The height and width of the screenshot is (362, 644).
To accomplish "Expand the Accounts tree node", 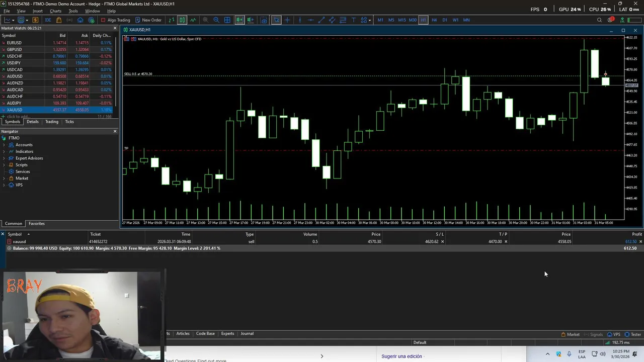I will click(4, 145).
